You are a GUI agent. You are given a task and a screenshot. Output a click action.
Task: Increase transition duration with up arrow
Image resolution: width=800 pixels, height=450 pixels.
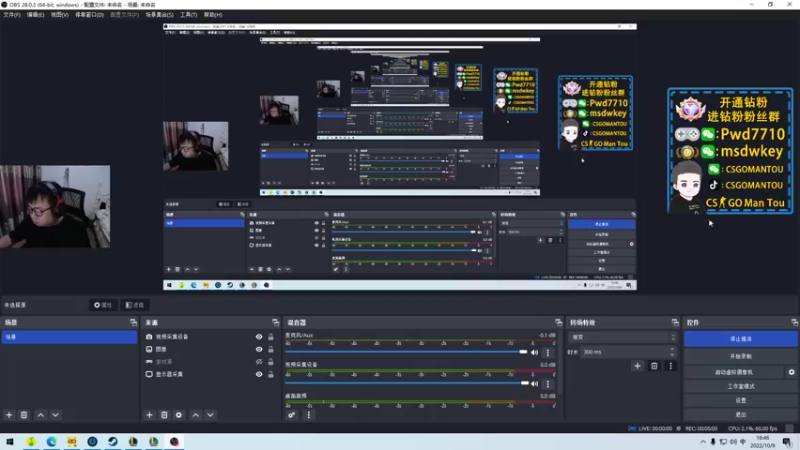point(672,349)
